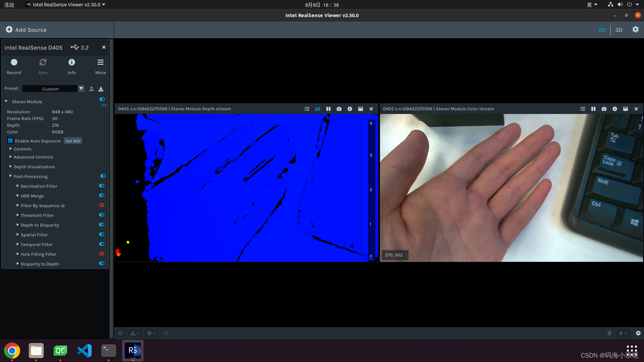Click the Record icon
The height and width of the screenshot is (362, 644).
point(14,62)
